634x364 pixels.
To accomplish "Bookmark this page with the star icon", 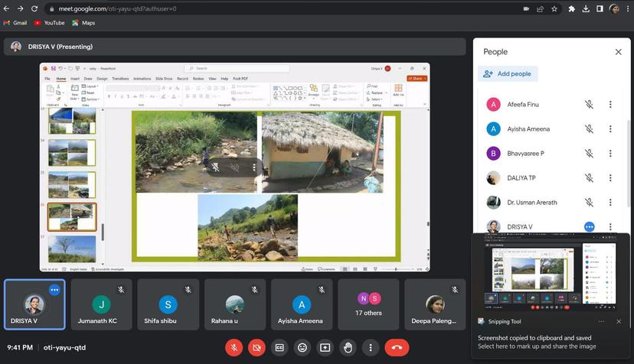I will click(556, 8).
